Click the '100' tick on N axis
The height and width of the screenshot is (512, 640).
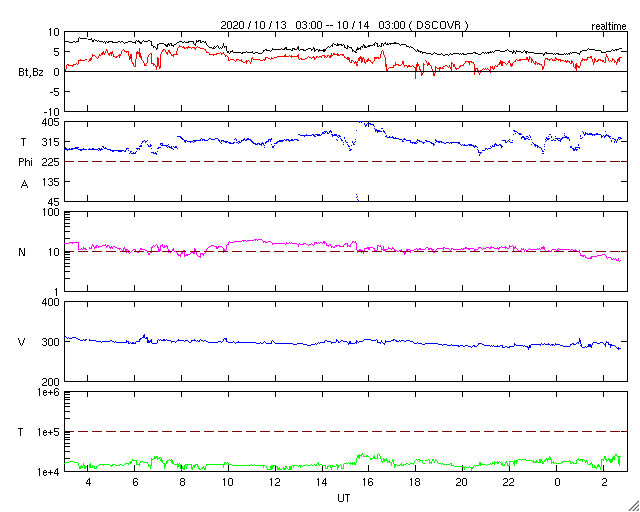[x=52, y=212]
